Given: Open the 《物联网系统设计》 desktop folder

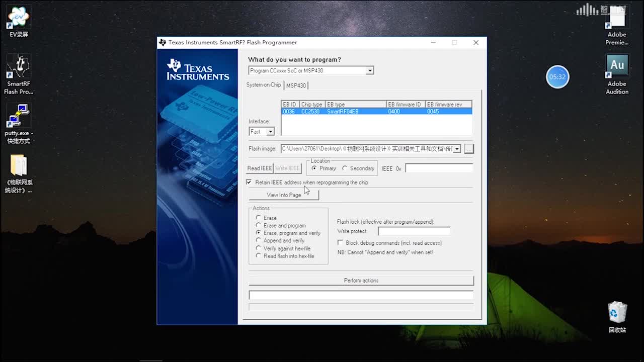Looking at the screenshot, I should point(19,173).
